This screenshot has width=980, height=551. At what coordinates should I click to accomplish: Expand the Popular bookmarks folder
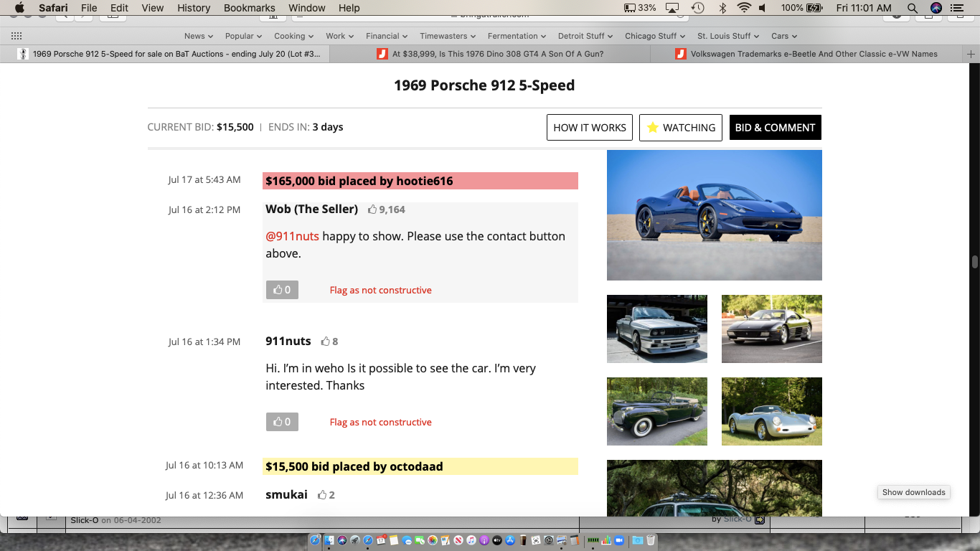pos(243,36)
